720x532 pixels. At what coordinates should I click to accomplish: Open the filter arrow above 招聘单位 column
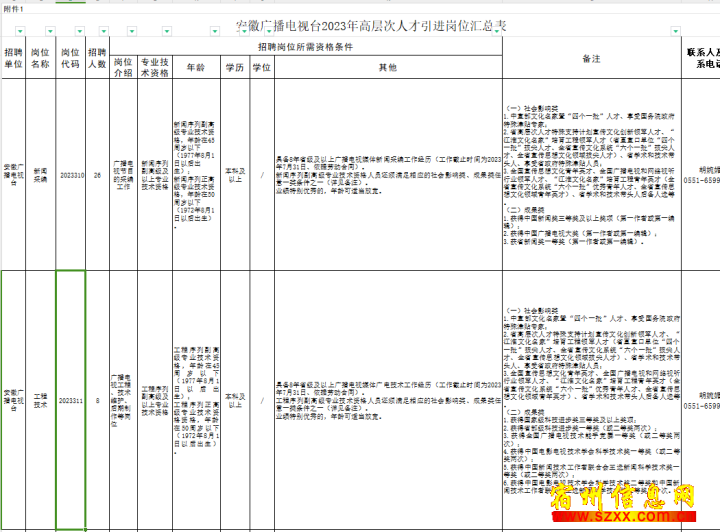20,31
